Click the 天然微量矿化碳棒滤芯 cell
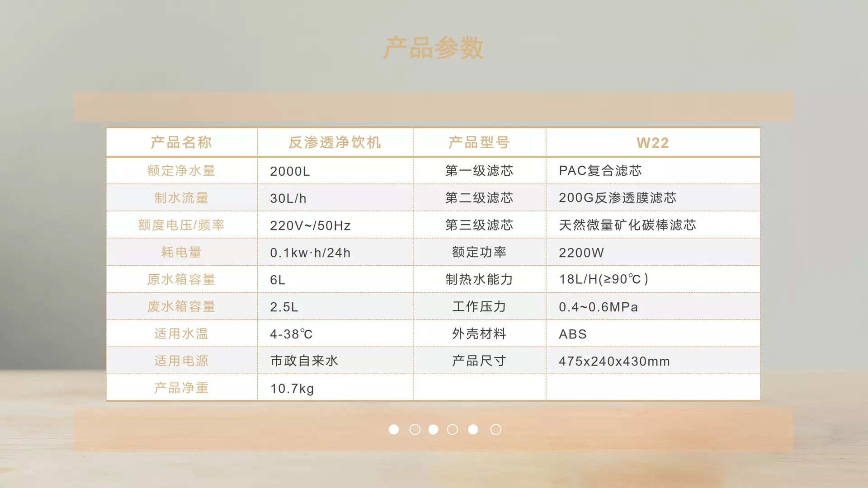Screen dimensions: 868x488 (627, 225)
